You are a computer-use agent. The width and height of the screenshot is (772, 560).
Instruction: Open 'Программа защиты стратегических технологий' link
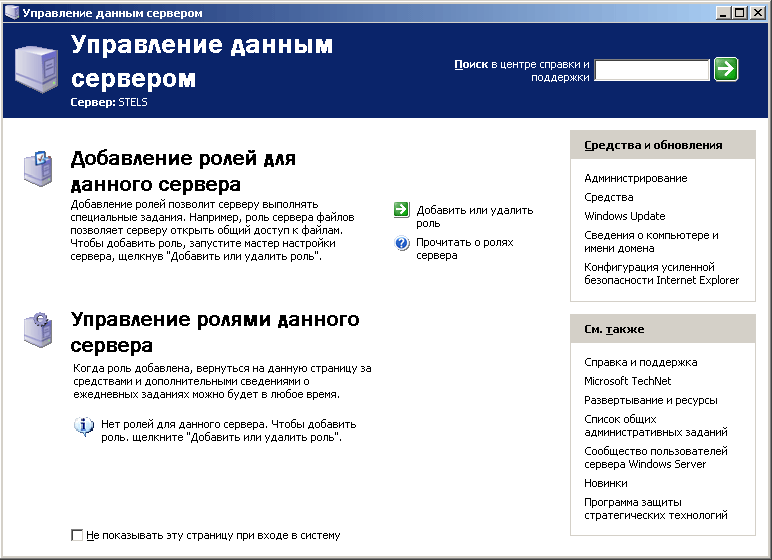(655, 509)
